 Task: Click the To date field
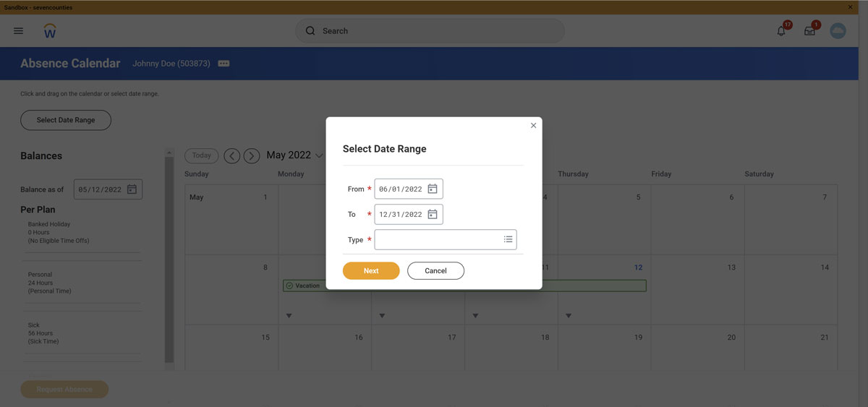click(x=409, y=214)
